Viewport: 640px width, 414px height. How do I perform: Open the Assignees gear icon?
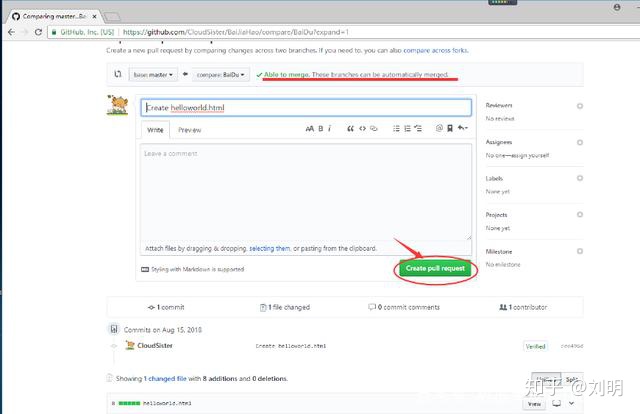tap(580, 142)
